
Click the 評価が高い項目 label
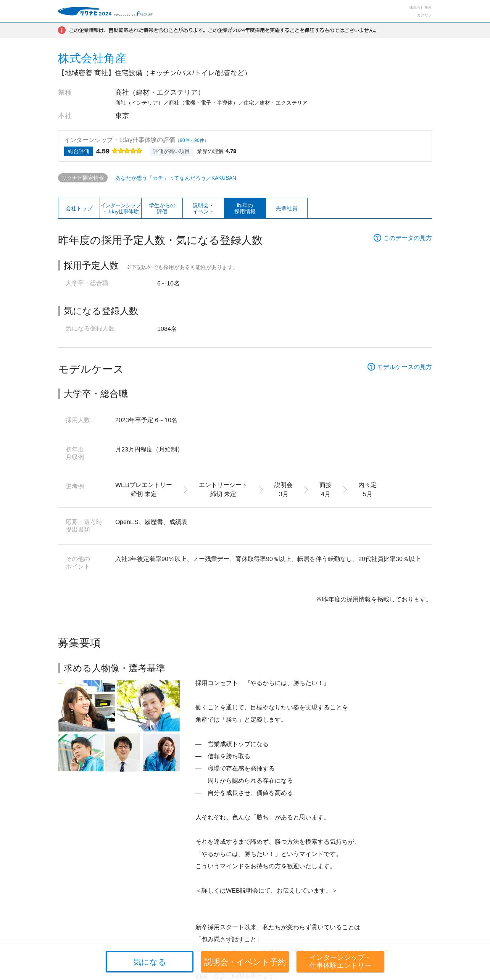pyautogui.click(x=171, y=151)
